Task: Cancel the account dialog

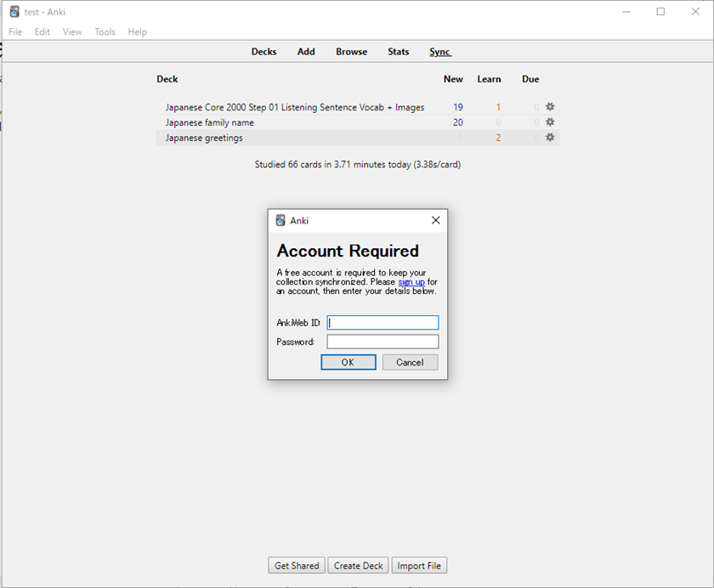Action: (x=411, y=362)
